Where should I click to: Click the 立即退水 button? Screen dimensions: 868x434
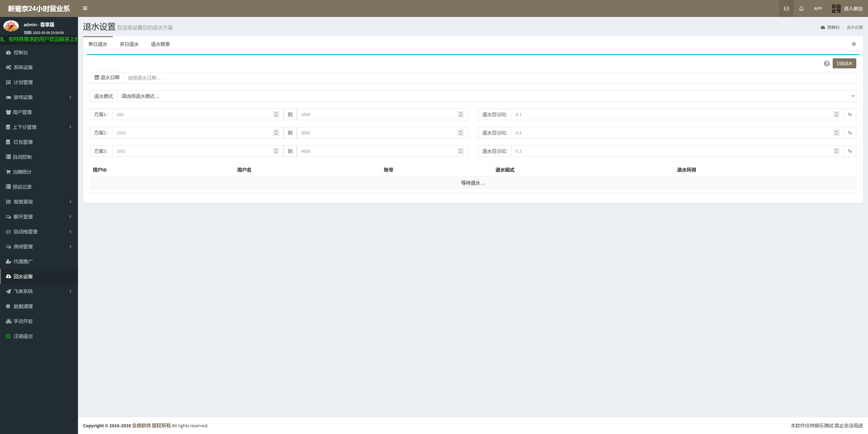[x=844, y=63]
